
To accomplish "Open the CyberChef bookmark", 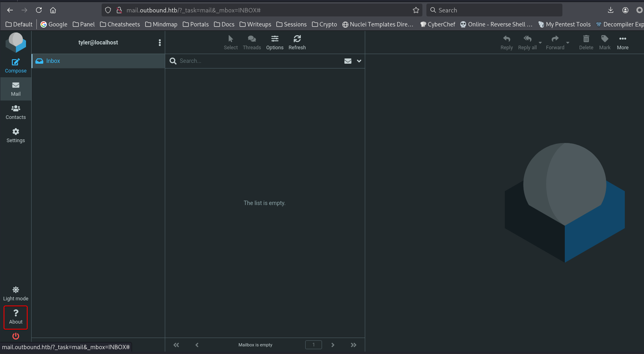I will point(438,24).
